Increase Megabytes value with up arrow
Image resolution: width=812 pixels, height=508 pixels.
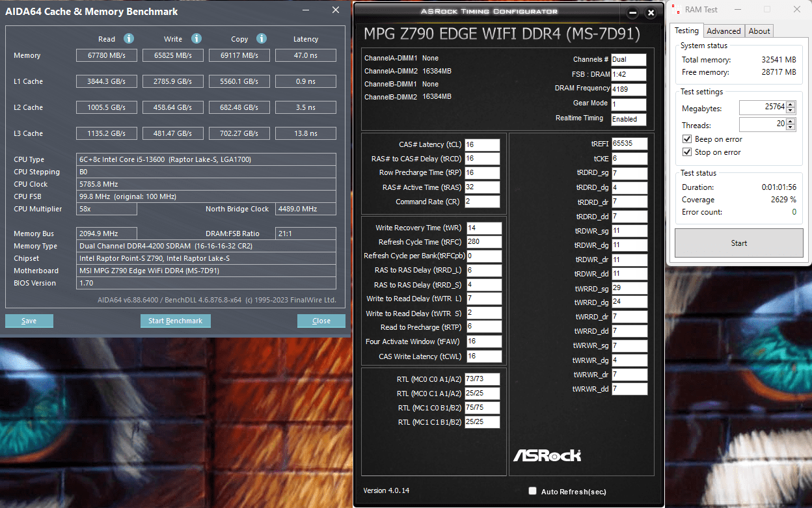point(791,105)
